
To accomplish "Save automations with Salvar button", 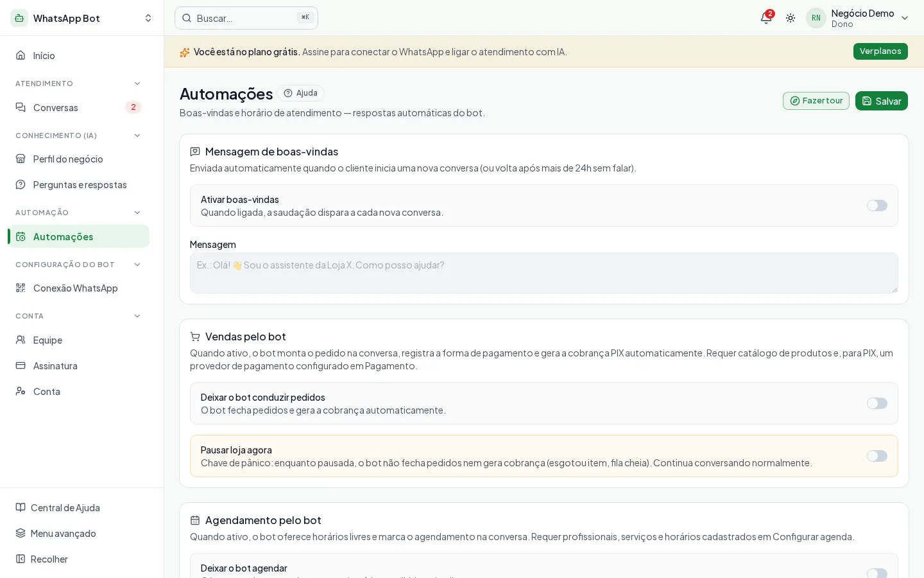I will tap(882, 101).
